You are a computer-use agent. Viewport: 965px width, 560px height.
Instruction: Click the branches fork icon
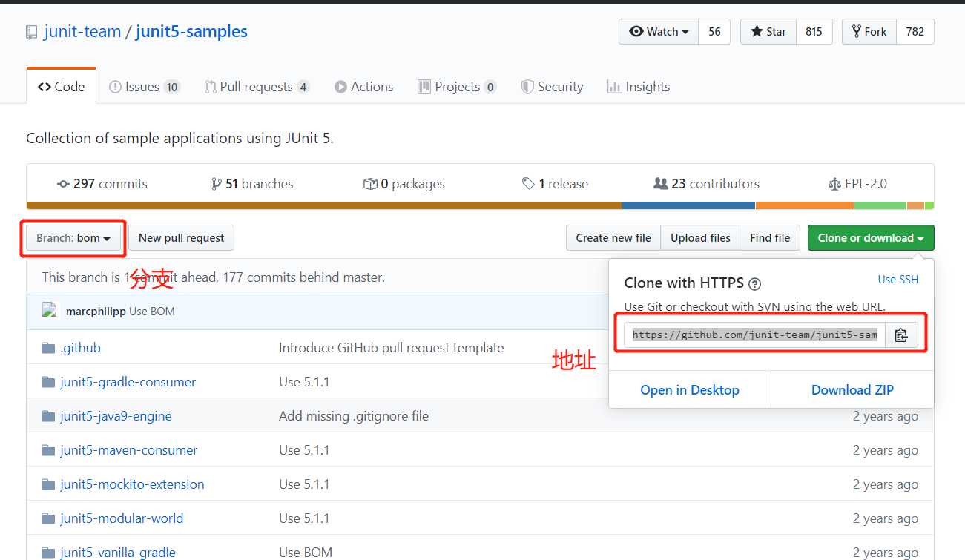[216, 184]
